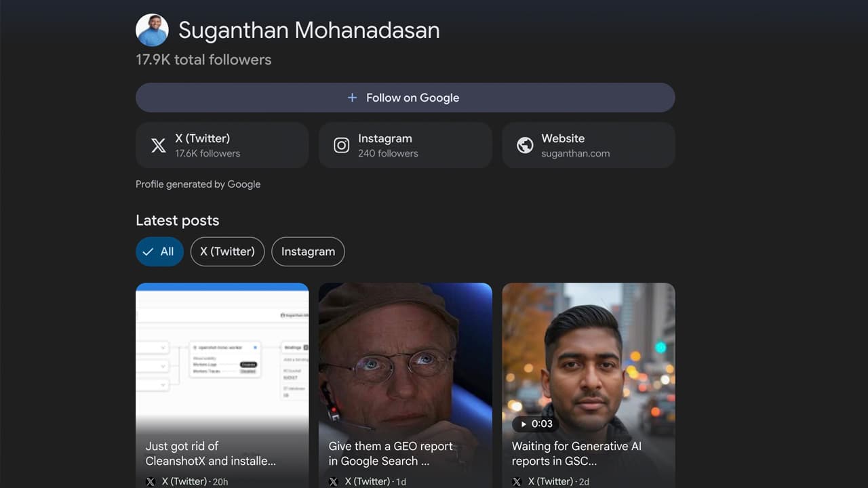Play the 0:03 video on the third post
Image resolution: width=868 pixels, height=488 pixels.
pyautogui.click(x=536, y=424)
